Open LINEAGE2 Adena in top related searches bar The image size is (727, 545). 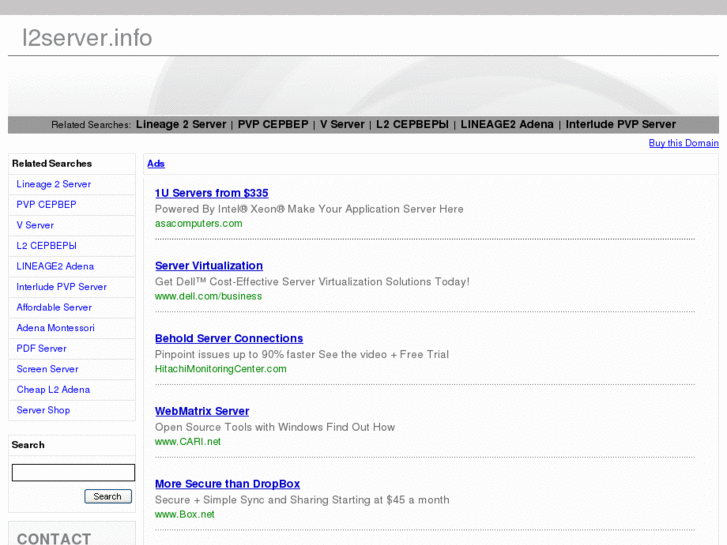pyautogui.click(x=507, y=124)
